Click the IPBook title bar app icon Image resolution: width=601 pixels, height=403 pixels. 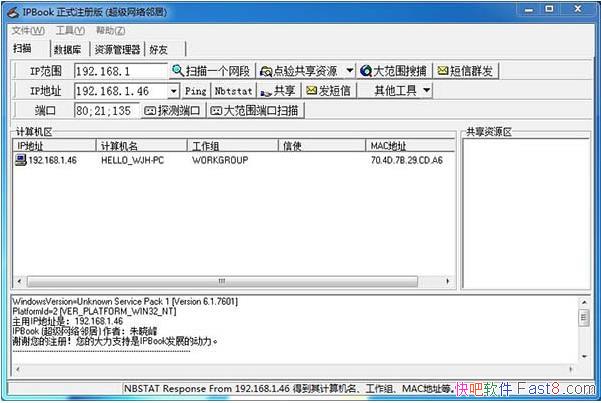[13, 12]
